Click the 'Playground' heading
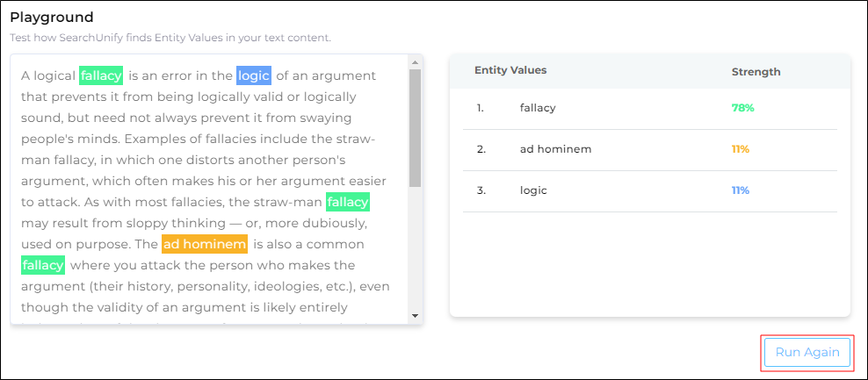 52,18
